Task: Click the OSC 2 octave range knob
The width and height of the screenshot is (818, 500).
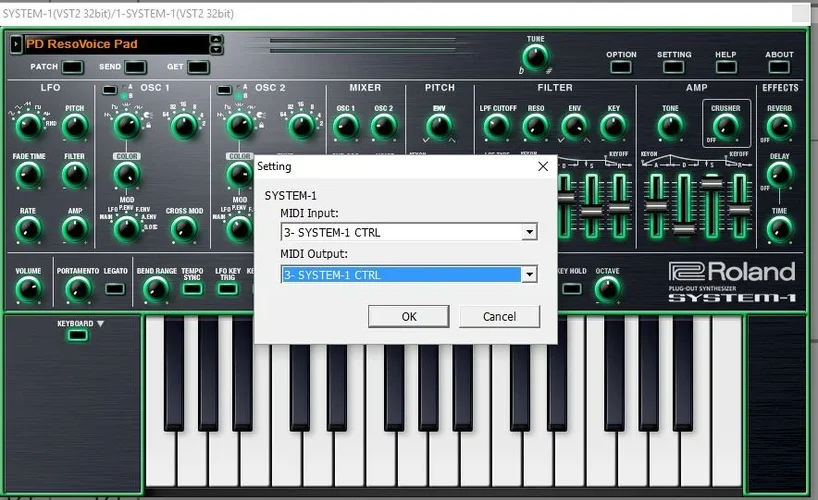Action: pos(302,126)
